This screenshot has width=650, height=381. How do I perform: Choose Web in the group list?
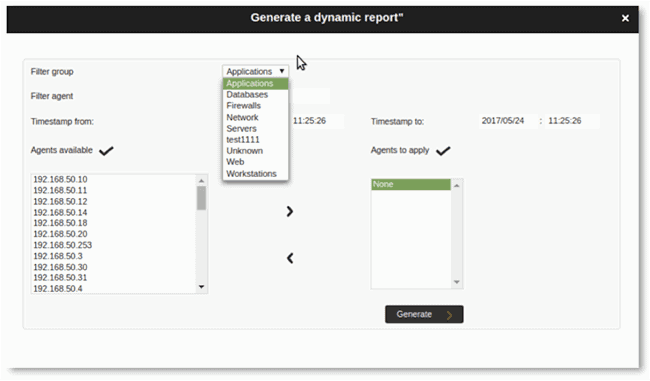(x=255, y=162)
